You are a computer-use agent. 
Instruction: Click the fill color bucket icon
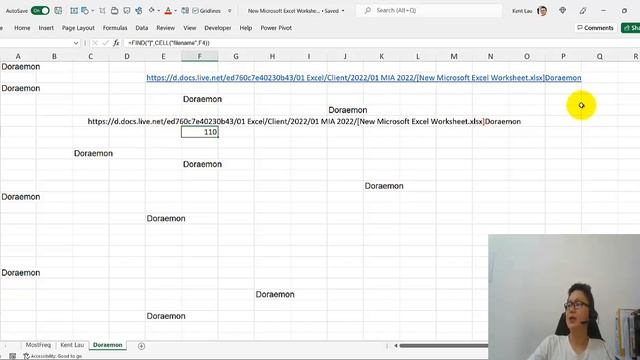point(152,11)
